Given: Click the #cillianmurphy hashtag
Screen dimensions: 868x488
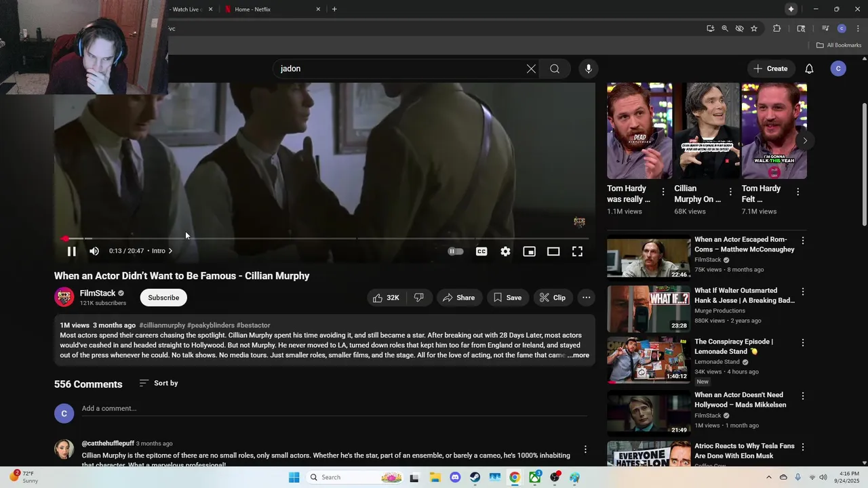Looking at the screenshot, I should [x=162, y=325].
